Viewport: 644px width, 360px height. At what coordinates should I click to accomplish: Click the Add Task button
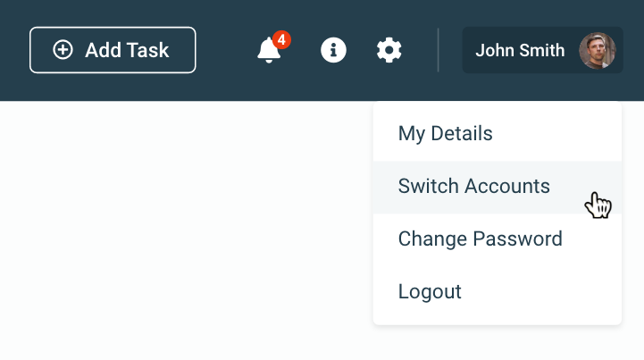[113, 50]
